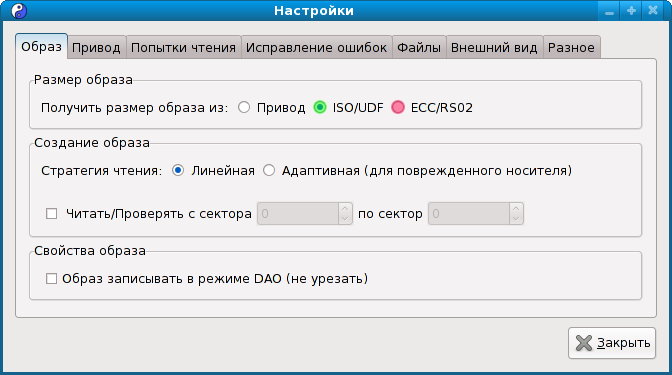The height and width of the screenshot is (375, 672).
Task: Decrease the start sector spinner value
Action: pos(345,219)
